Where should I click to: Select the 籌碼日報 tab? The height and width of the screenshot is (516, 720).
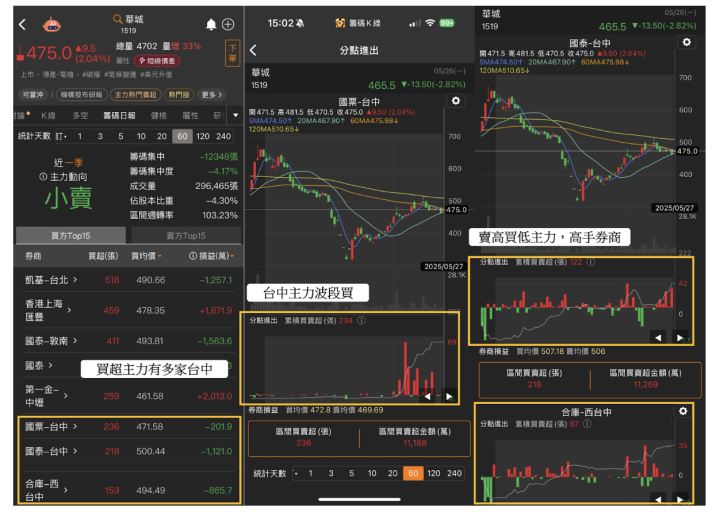[x=119, y=116]
